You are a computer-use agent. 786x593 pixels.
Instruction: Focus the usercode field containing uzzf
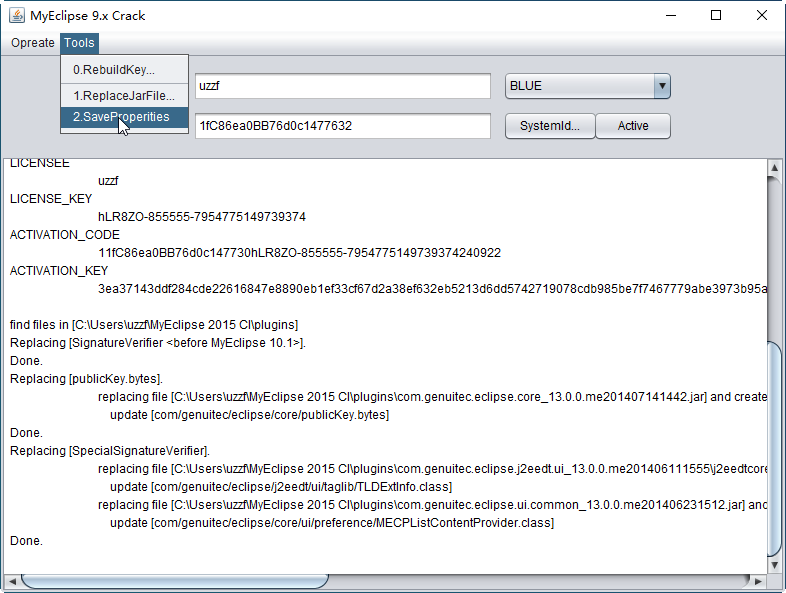(x=342, y=86)
